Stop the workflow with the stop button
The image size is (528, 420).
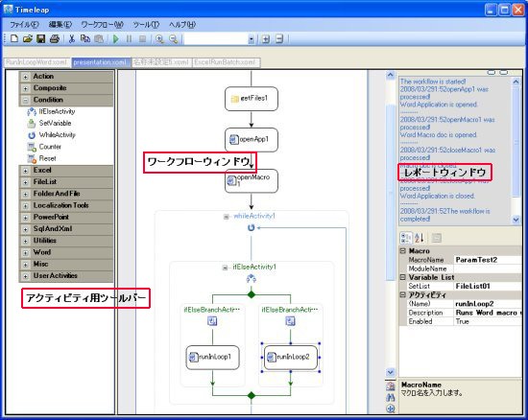pyautogui.click(x=143, y=38)
